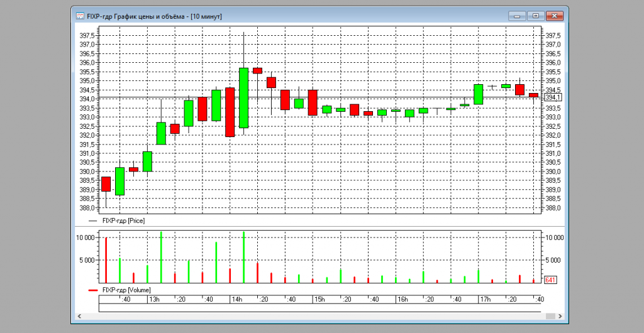Viewport: 644px width, 333px height.
Task: Minimize the FIXP chart window
Action: [518, 16]
